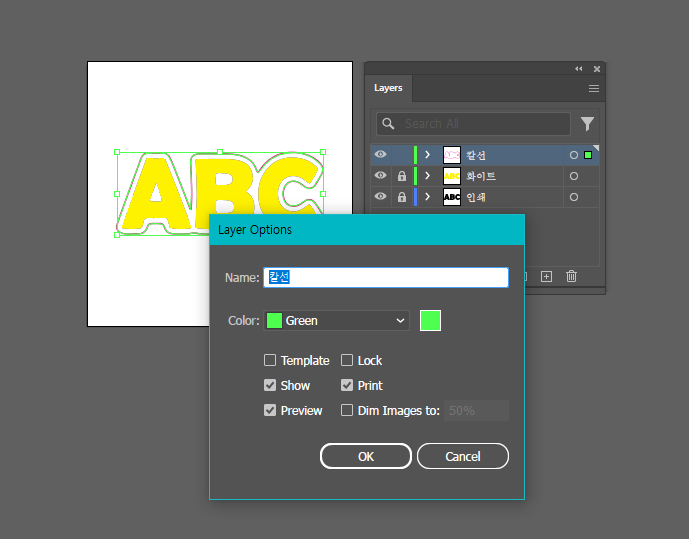
Task: Hide the 칼선 layer via eye icon
Action: (x=381, y=155)
